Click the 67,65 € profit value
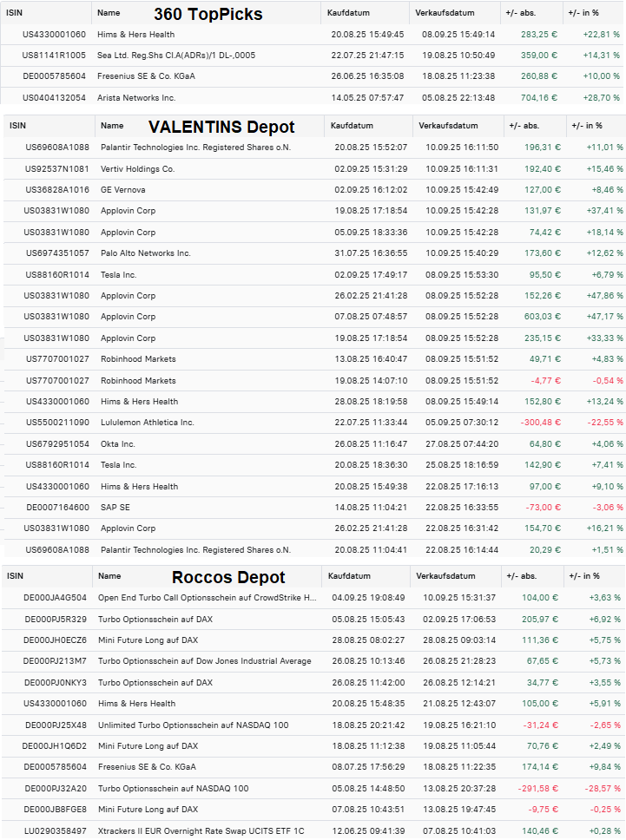The height and width of the screenshot is (840, 626). pyautogui.click(x=542, y=661)
